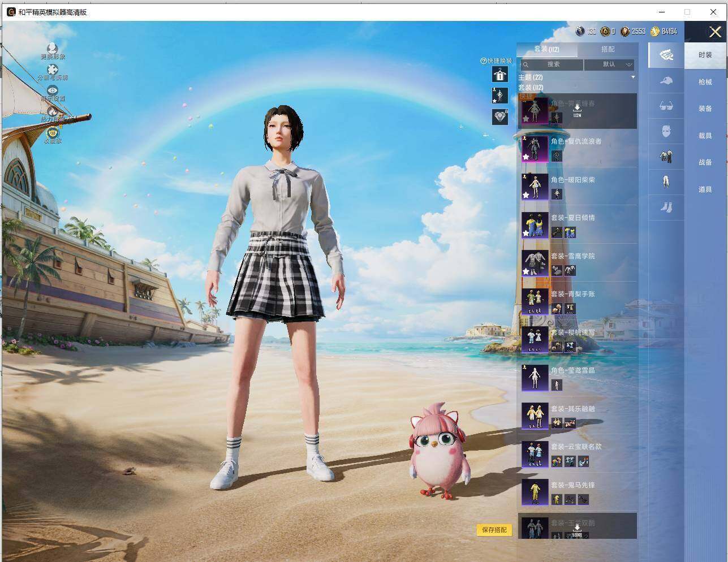Open the 收藏家 collector badge icon
This screenshot has height=562, width=728.
[x=53, y=132]
